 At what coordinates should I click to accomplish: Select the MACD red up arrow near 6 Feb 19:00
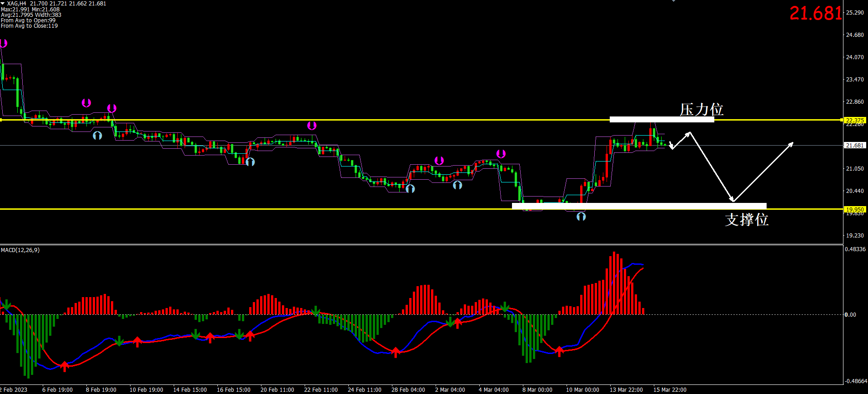[x=65, y=366]
